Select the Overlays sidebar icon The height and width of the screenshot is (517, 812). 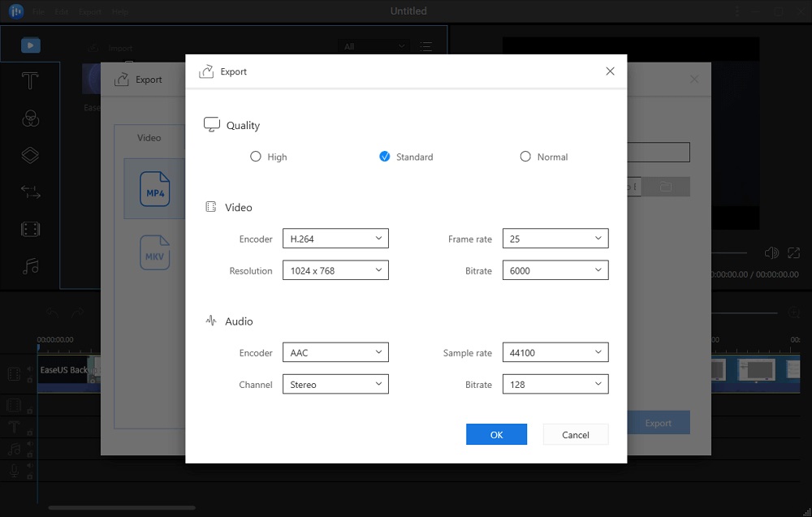coord(31,154)
